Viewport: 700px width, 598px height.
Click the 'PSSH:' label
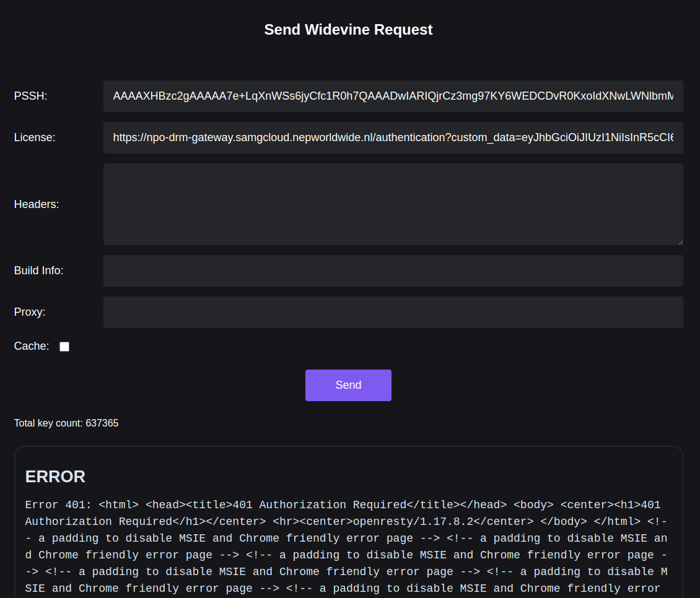tap(30, 96)
